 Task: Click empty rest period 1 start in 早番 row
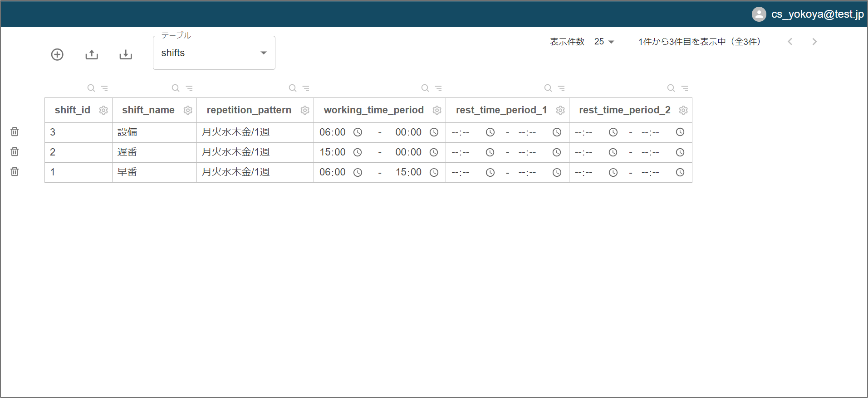click(461, 172)
